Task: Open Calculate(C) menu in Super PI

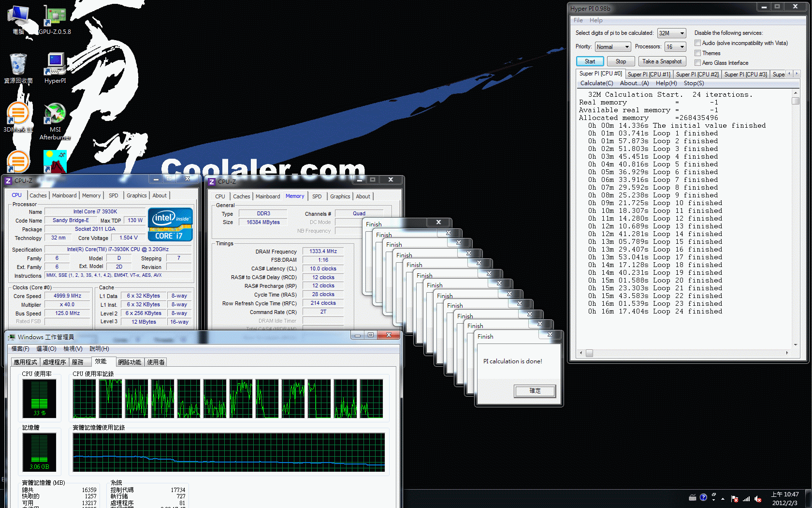Action: [596, 83]
